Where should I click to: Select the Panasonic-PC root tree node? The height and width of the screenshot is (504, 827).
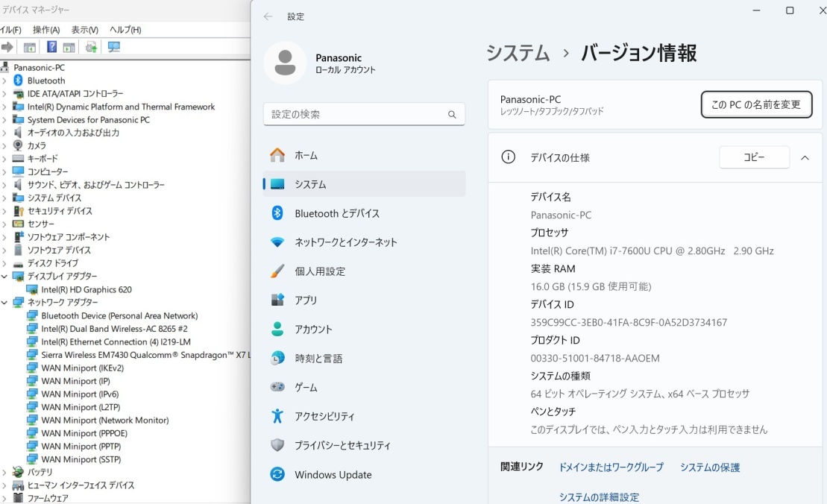click(39, 68)
